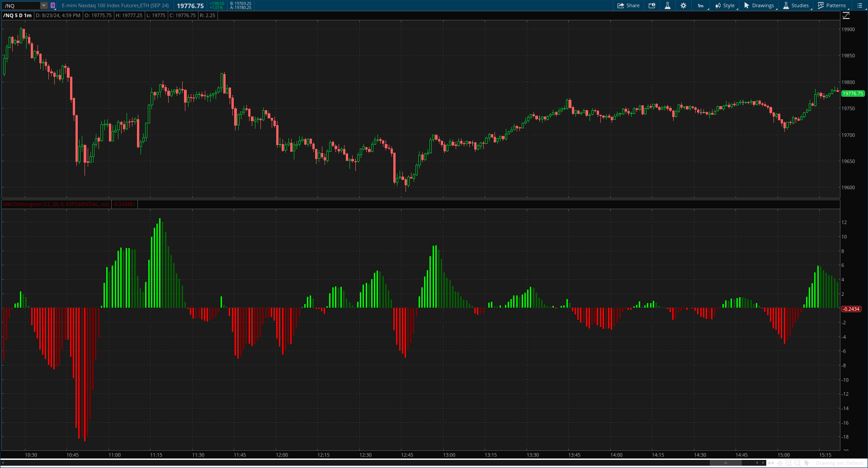Click the zoom in magnifier icon
868x468 pixels.
[x=789, y=463]
